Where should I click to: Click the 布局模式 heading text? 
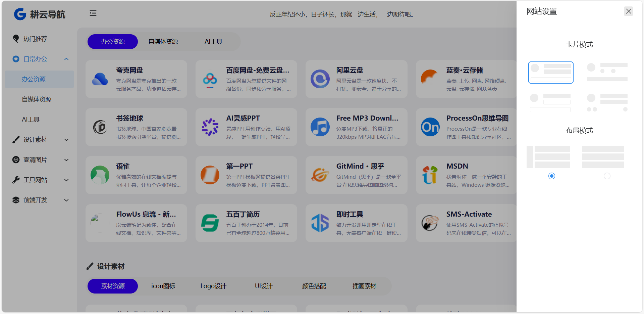tap(579, 130)
